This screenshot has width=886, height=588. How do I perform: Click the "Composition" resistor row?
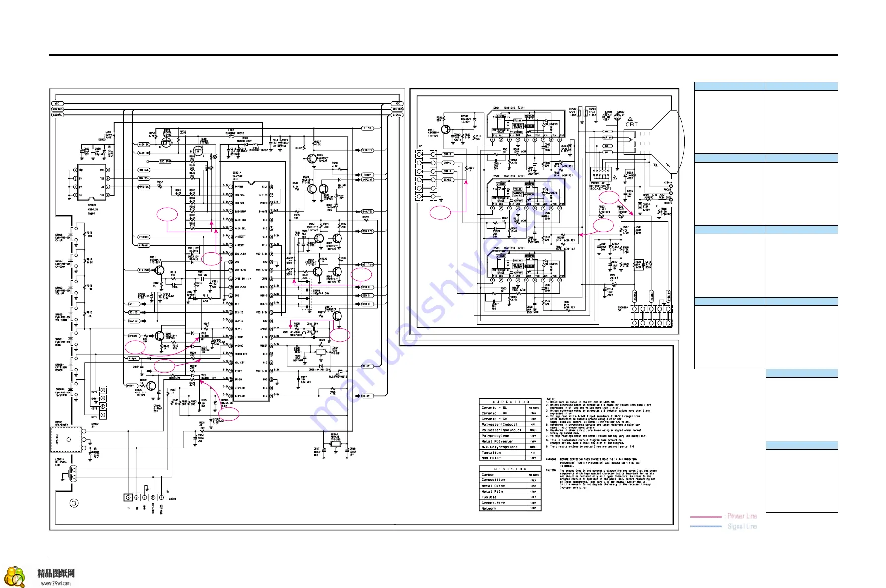coord(510,480)
